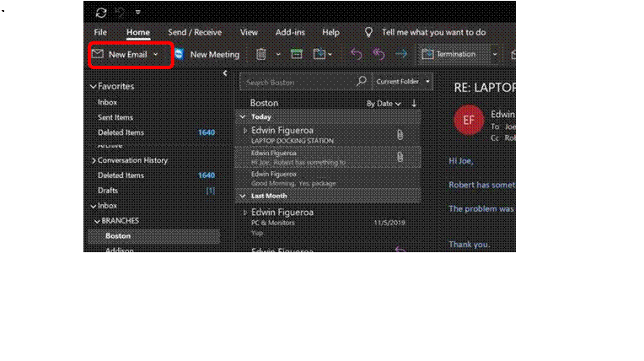
Task: Open email starting 'Hi Joe, Robert has something'
Action: pyautogui.click(x=328, y=157)
